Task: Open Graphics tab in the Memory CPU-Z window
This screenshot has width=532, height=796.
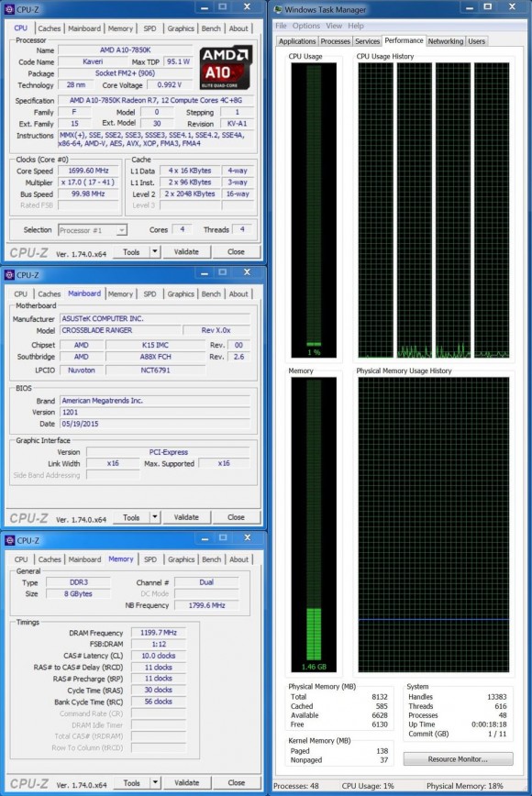Action: click(182, 559)
